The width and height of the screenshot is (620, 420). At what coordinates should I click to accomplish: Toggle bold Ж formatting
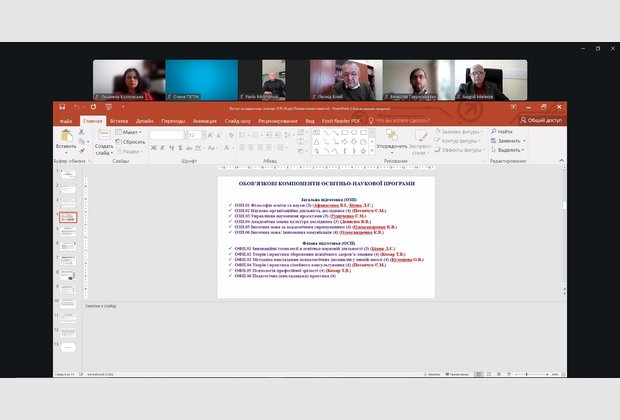[154, 145]
